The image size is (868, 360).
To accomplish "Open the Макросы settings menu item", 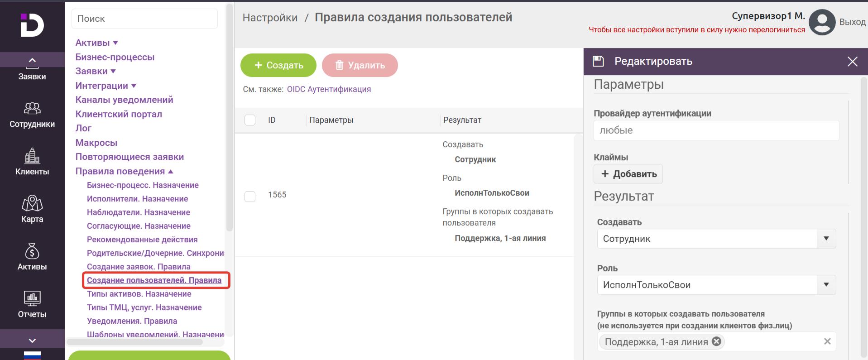I will [96, 143].
